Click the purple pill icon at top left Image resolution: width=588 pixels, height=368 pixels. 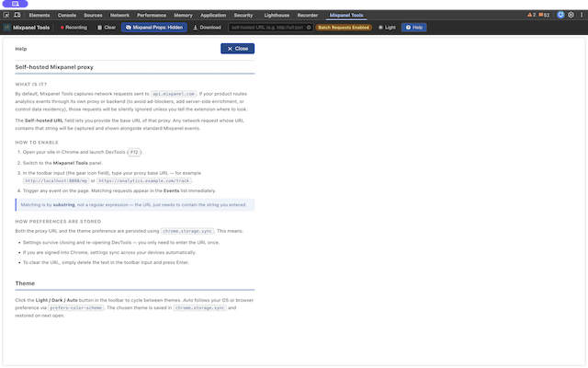click(15, 4)
